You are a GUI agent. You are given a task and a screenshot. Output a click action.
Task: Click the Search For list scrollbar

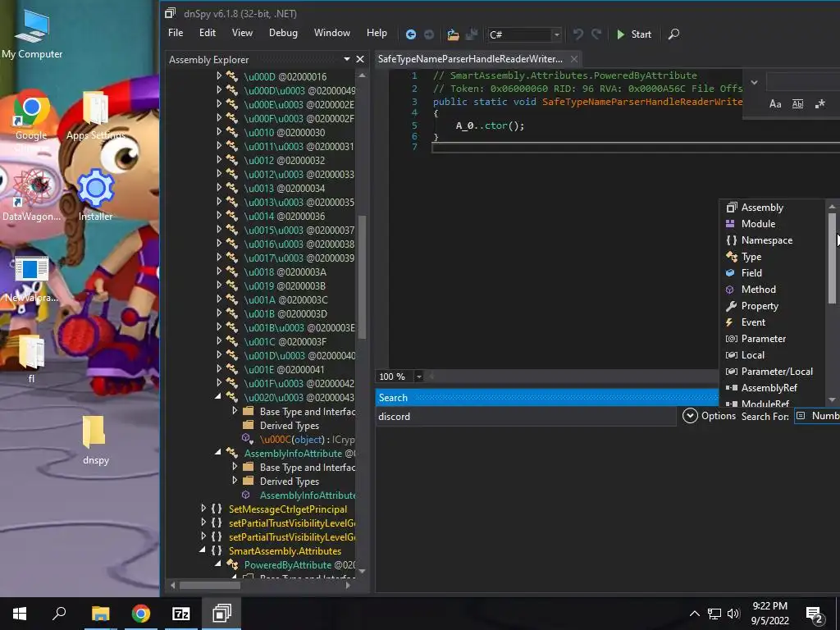tap(832, 259)
